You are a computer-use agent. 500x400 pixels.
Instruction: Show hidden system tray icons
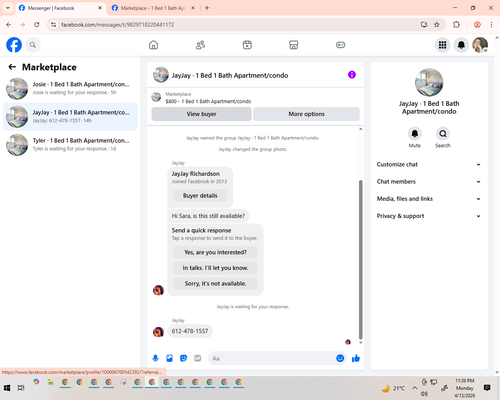(x=414, y=388)
